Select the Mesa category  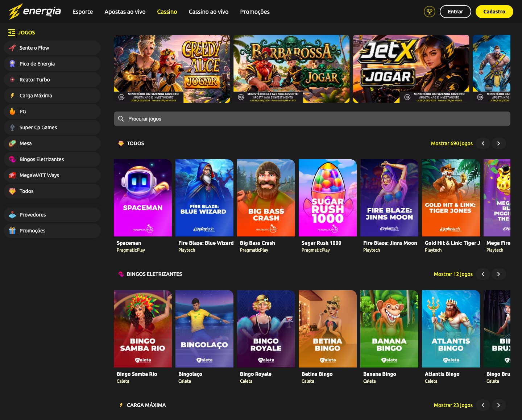pyautogui.click(x=52, y=143)
